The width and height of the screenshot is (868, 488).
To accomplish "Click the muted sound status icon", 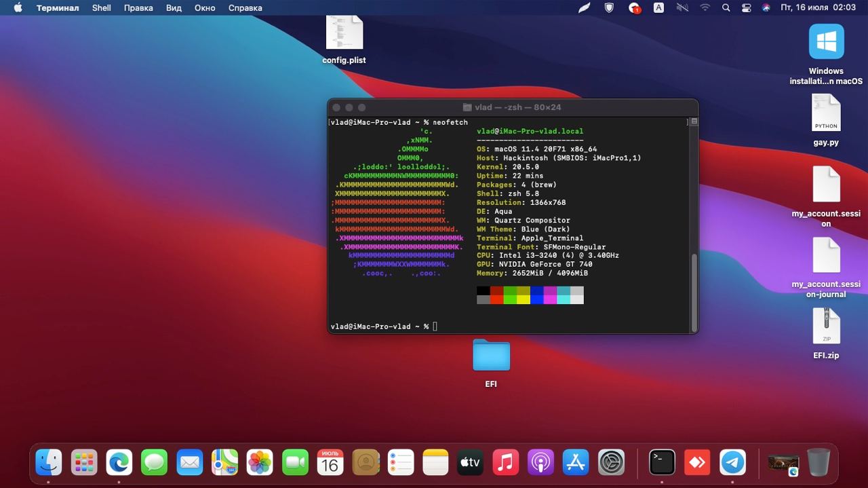I will coord(682,8).
